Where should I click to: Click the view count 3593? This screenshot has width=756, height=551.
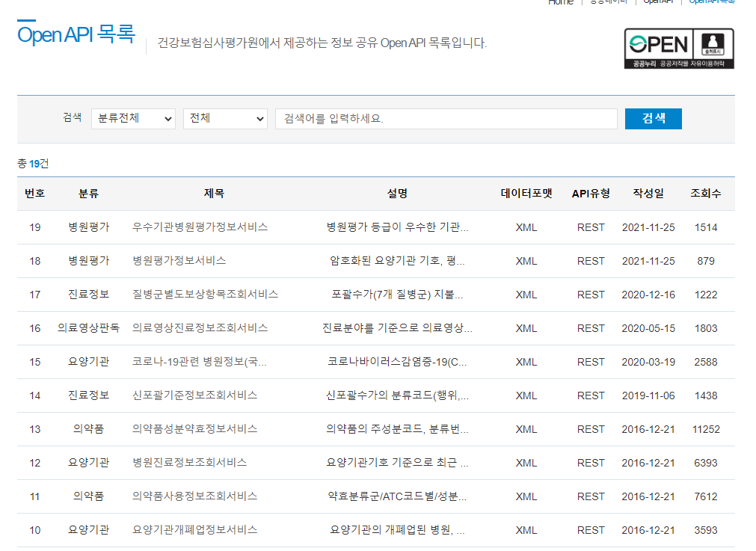(706, 530)
